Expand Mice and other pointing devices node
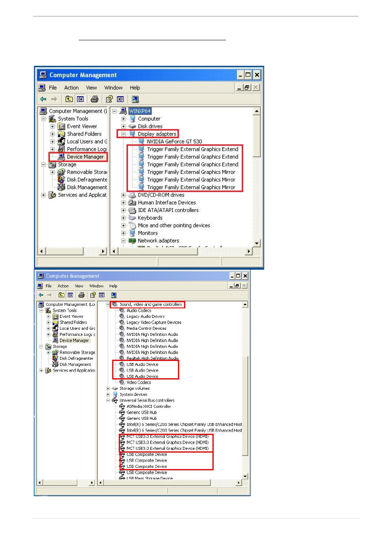 123,225
